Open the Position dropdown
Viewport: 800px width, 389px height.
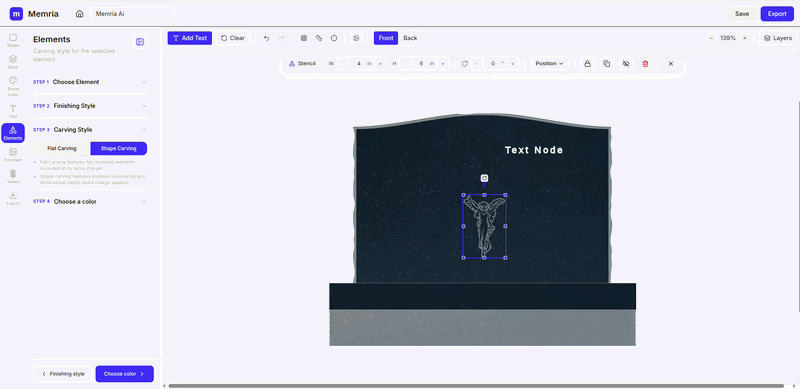tap(549, 63)
